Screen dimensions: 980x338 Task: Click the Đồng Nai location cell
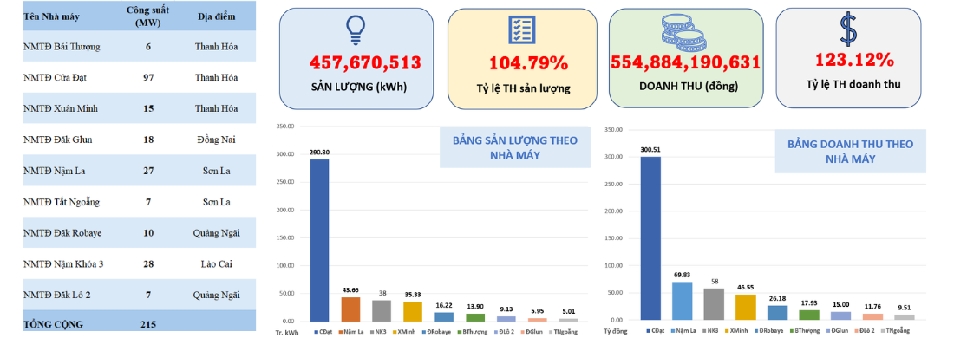pos(216,140)
